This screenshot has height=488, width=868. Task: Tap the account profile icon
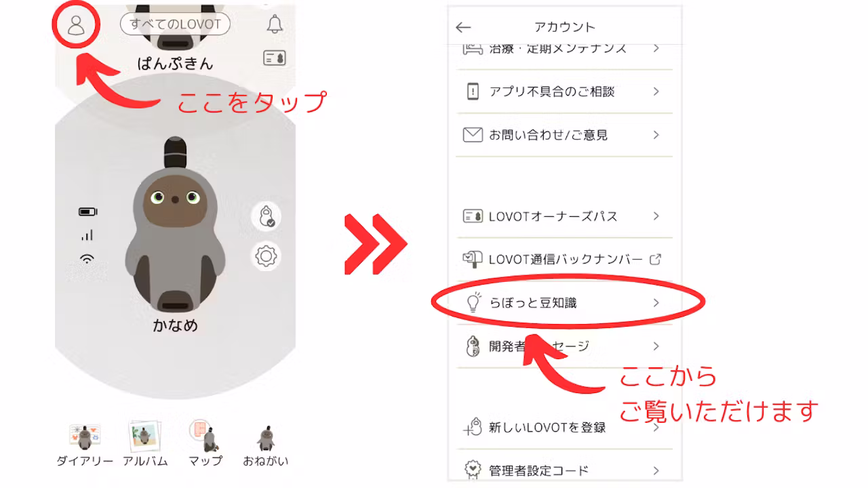[75, 24]
